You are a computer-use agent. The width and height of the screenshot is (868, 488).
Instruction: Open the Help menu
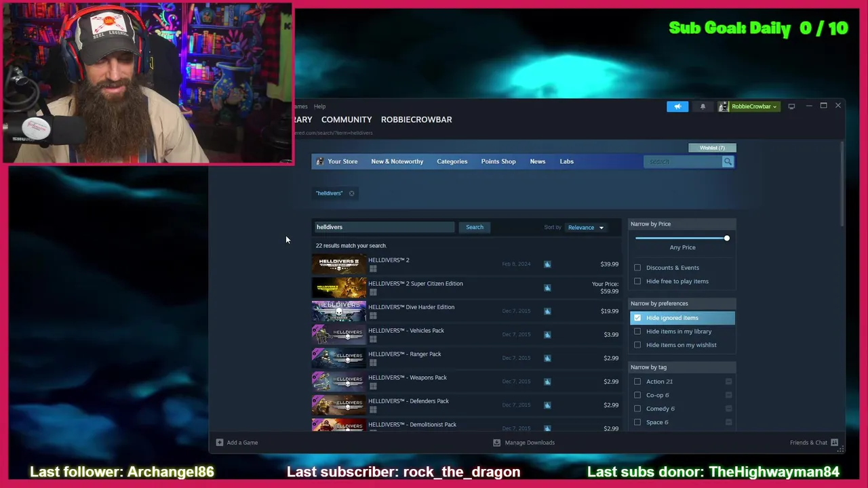[x=319, y=106]
